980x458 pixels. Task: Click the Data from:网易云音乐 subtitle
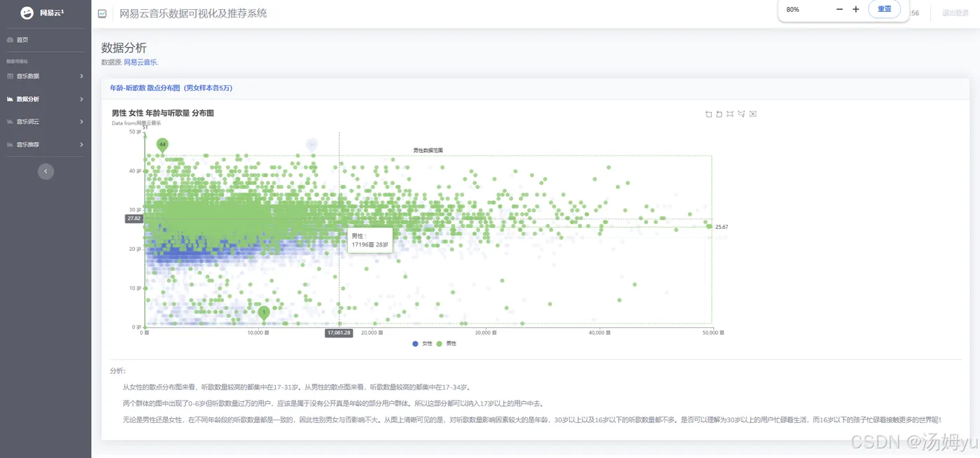(136, 123)
